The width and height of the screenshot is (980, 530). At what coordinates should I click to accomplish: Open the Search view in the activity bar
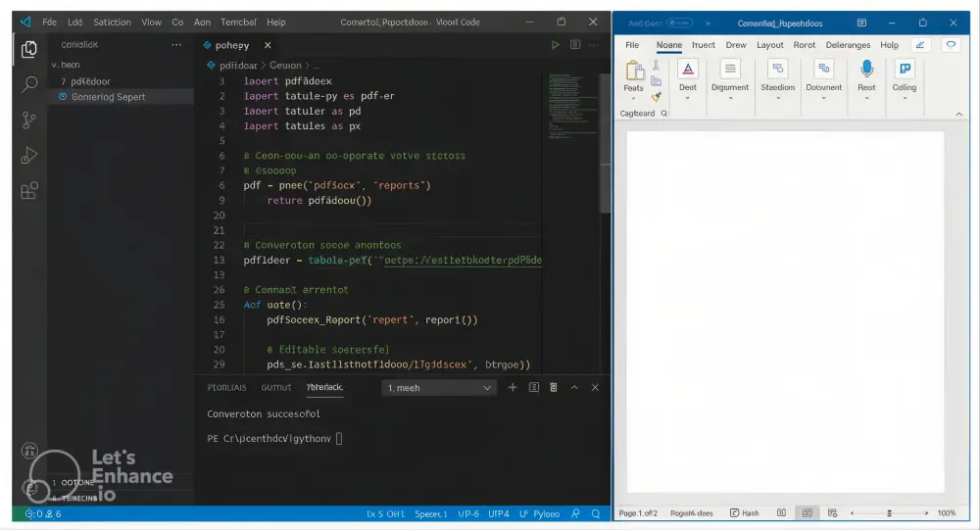tap(29, 83)
